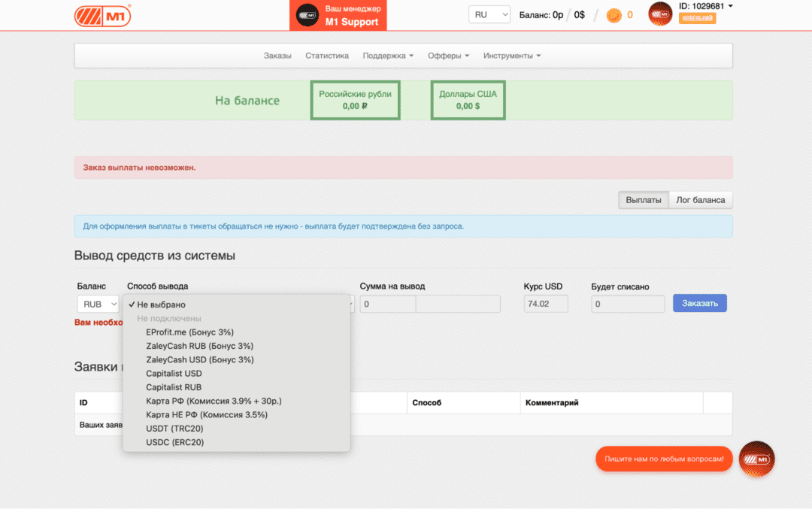The width and height of the screenshot is (812, 509).
Task: Switch to the Выплаты tab
Action: tap(643, 200)
